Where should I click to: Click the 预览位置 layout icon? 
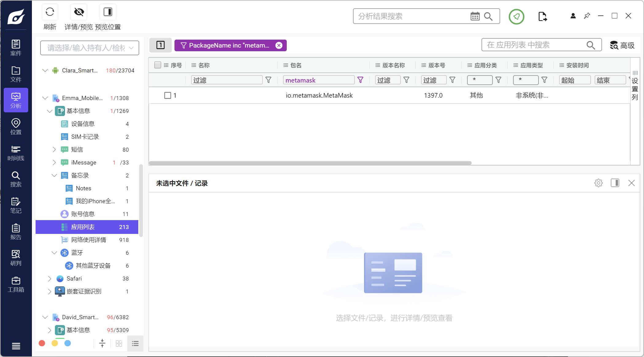click(108, 12)
